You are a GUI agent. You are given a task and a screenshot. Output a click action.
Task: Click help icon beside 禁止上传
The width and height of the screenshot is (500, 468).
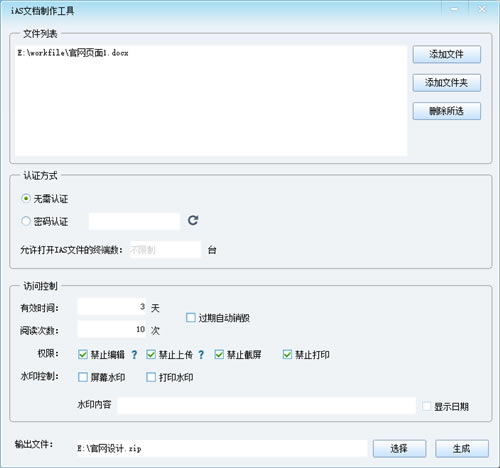[x=201, y=355]
